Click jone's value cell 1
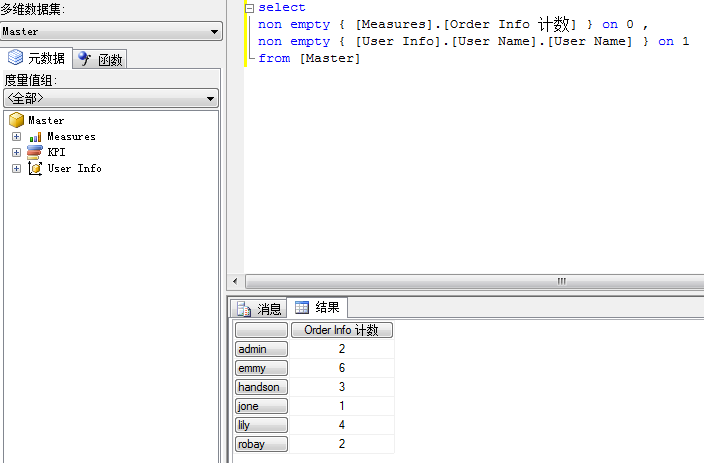The height and width of the screenshot is (463, 704). tap(342, 406)
